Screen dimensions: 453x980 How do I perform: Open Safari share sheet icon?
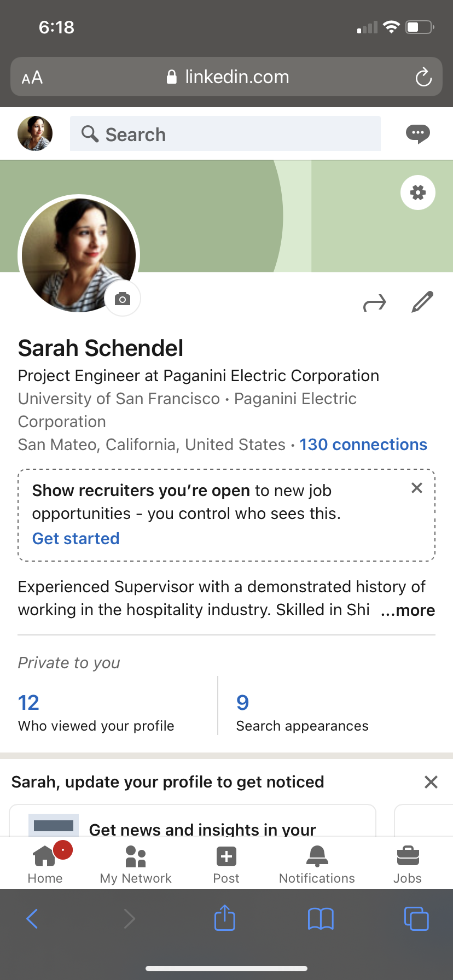(x=225, y=918)
